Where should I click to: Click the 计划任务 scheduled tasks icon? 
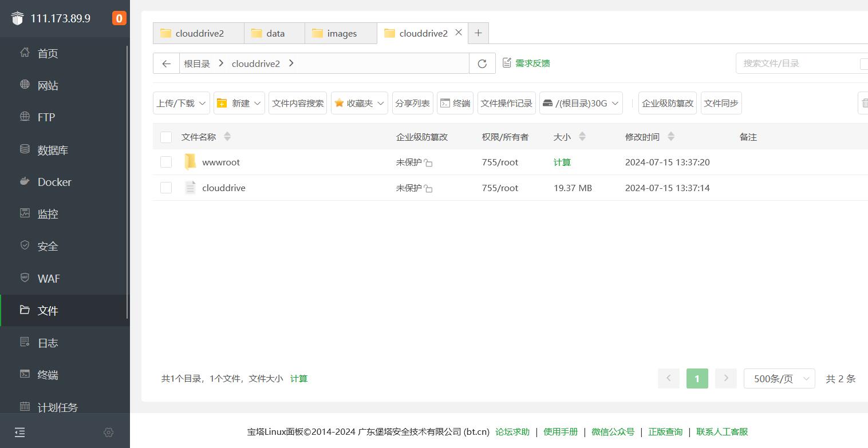click(x=25, y=407)
